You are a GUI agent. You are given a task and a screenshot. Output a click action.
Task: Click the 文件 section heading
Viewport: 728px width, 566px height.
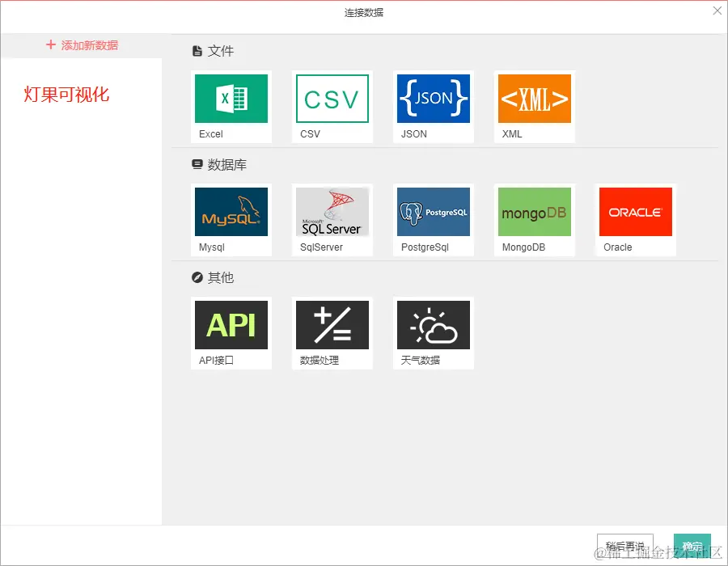pos(220,51)
